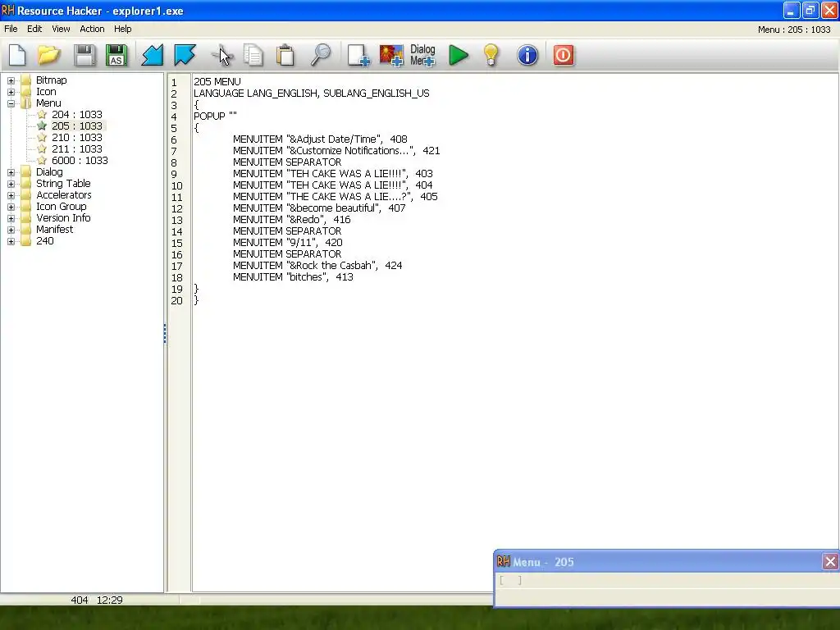Click the red power exit icon
Screen dimensions: 840x630
point(563,55)
